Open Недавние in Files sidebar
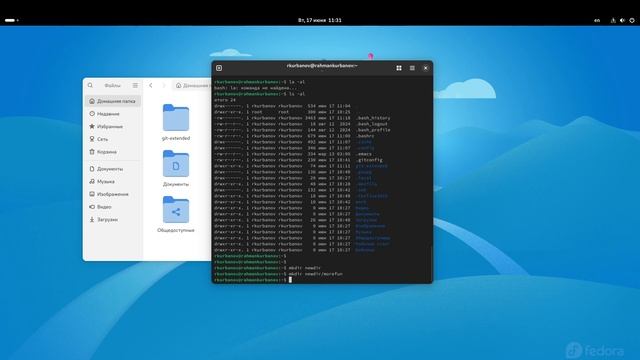The width and height of the screenshot is (640, 360). [113, 113]
